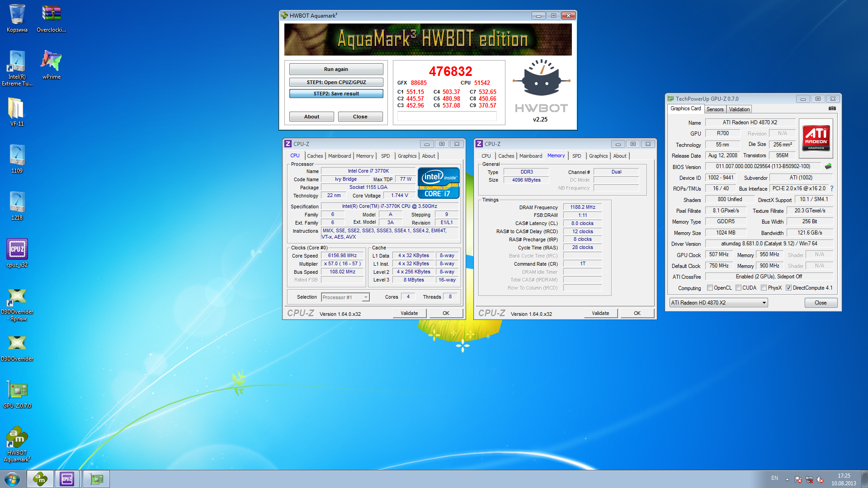868x488 pixels.
Task: Switch to Caches tab in left CPU-Z window
Action: tap(315, 156)
